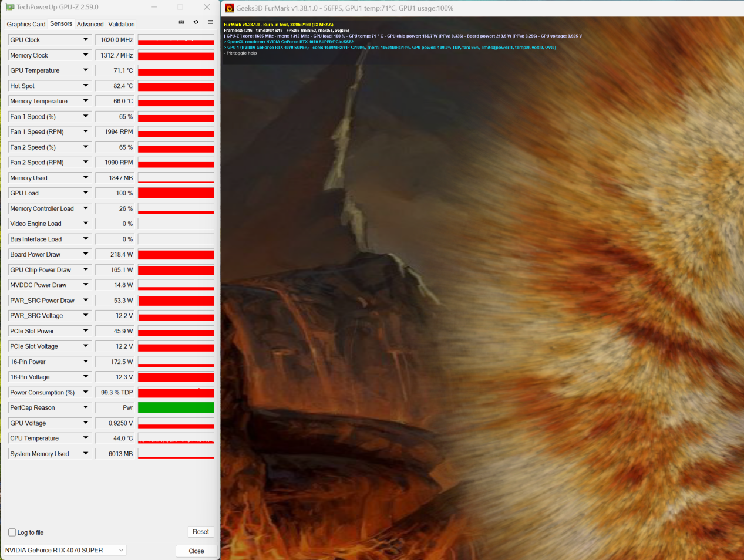
Task: Open Fan 2 Speed (%) dropdown arrow
Action: [x=86, y=147]
